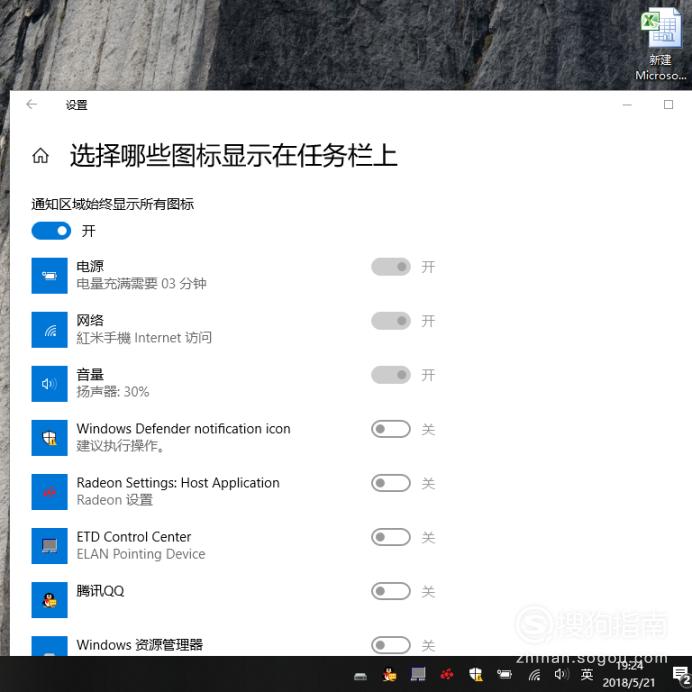692x692 pixels.
Task: Click the ETD Control Center label
Action: [134, 537]
